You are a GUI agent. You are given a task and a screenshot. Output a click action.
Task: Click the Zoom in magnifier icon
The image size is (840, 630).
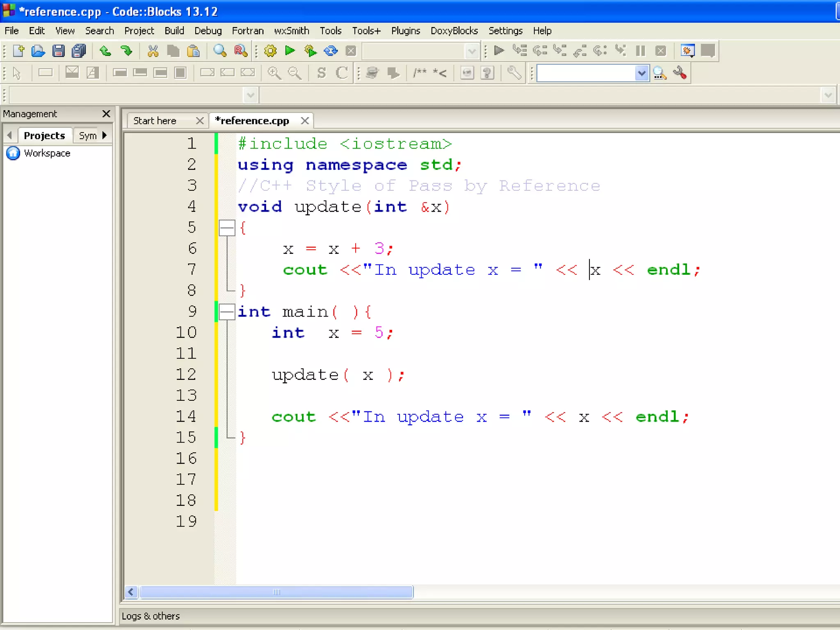tap(274, 73)
